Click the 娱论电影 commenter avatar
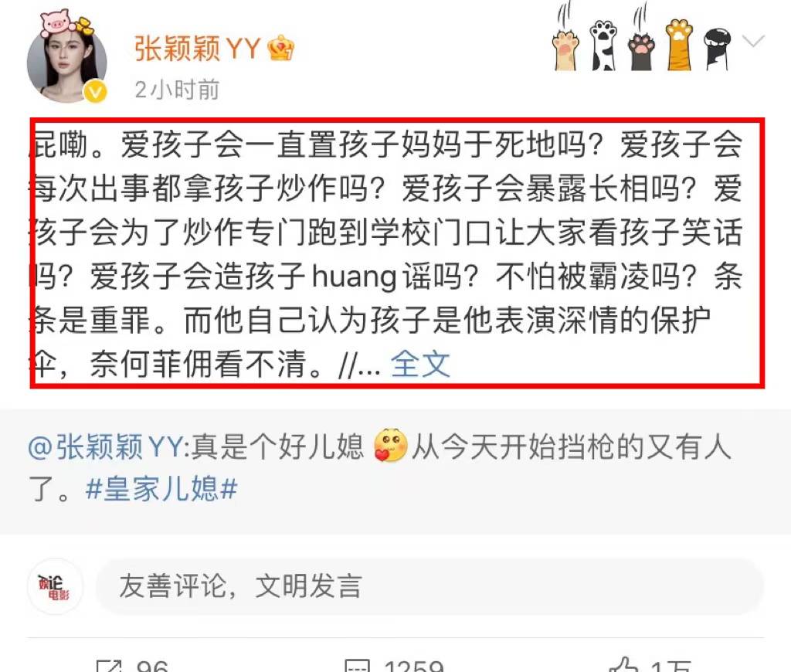 pyautogui.click(x=55, y=586)
